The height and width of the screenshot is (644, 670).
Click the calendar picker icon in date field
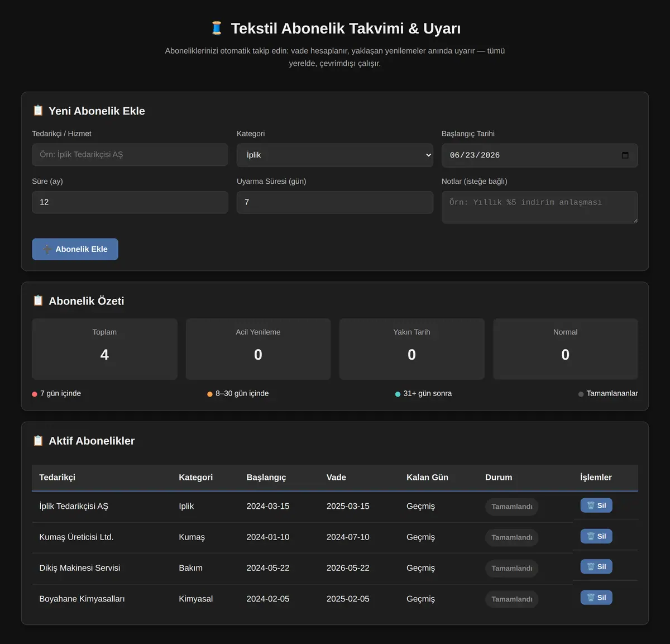(x=625, y=155)
